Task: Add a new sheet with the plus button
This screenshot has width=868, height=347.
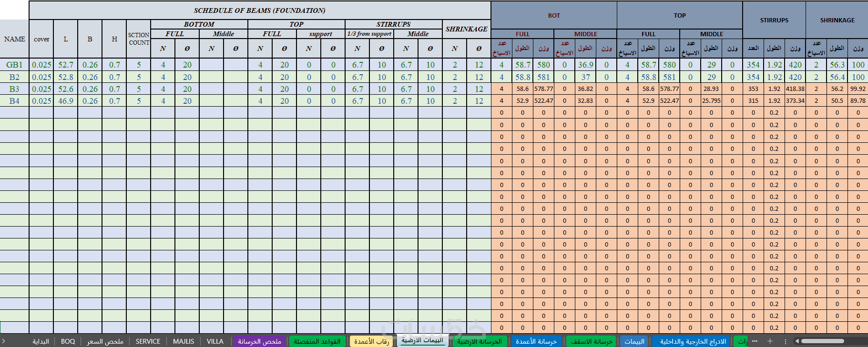Action: (770, 341)
